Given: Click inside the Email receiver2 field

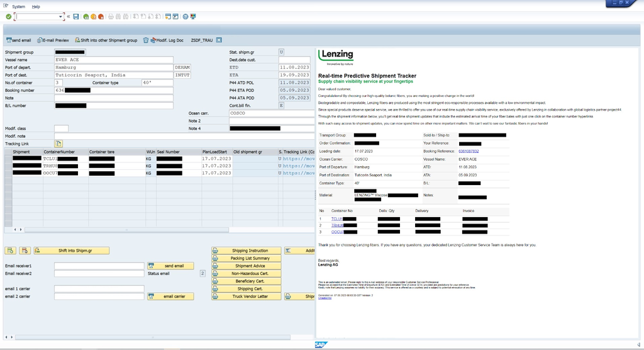Looking at the screenshot, I should point(99,273).
